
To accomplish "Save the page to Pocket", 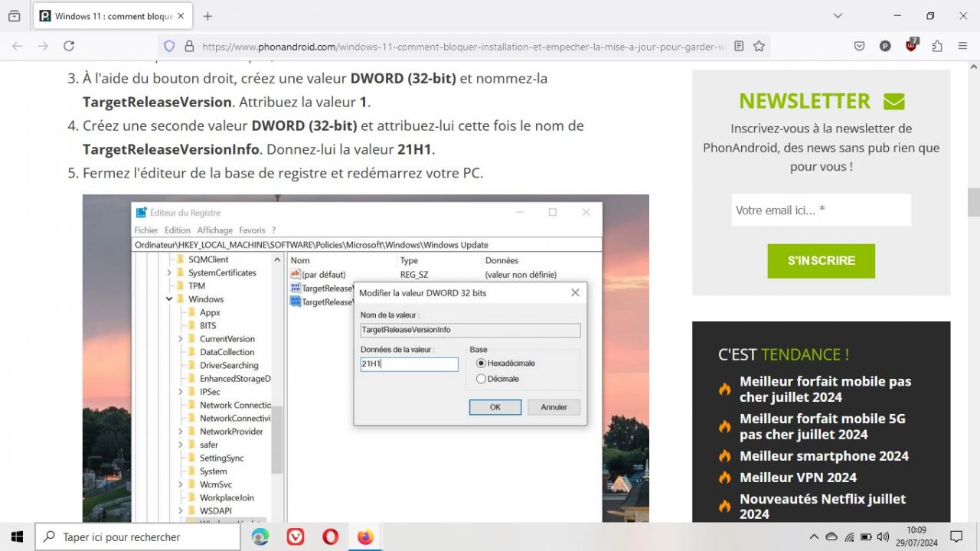I will point(860,46).
